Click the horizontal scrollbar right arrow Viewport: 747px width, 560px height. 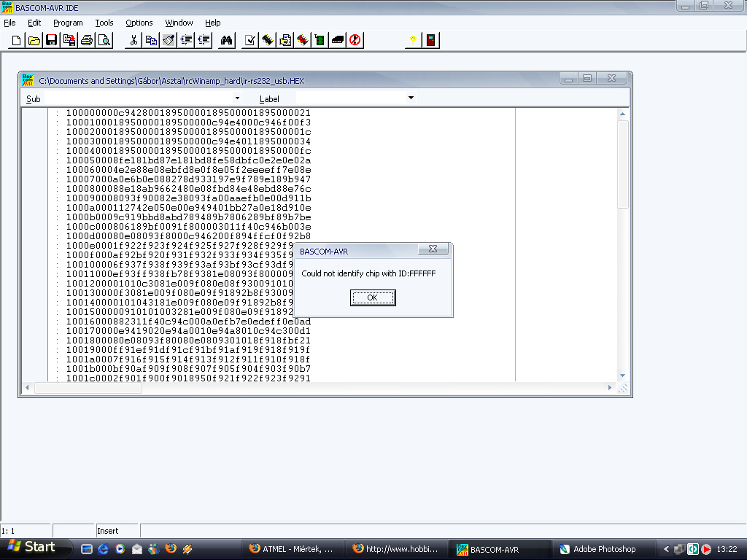coord(609,388)
